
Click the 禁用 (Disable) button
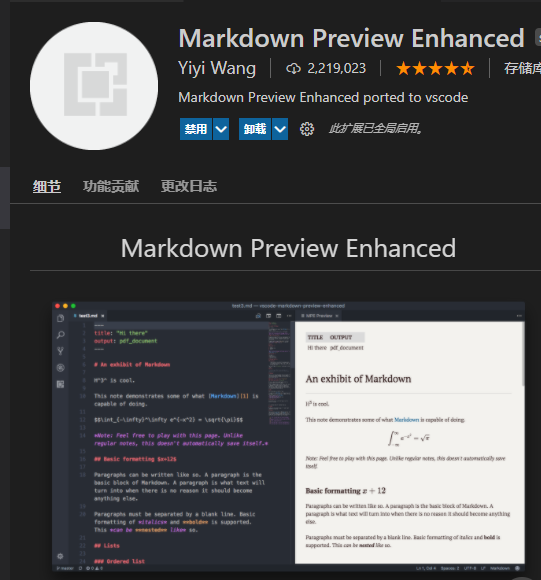point(196,129)
